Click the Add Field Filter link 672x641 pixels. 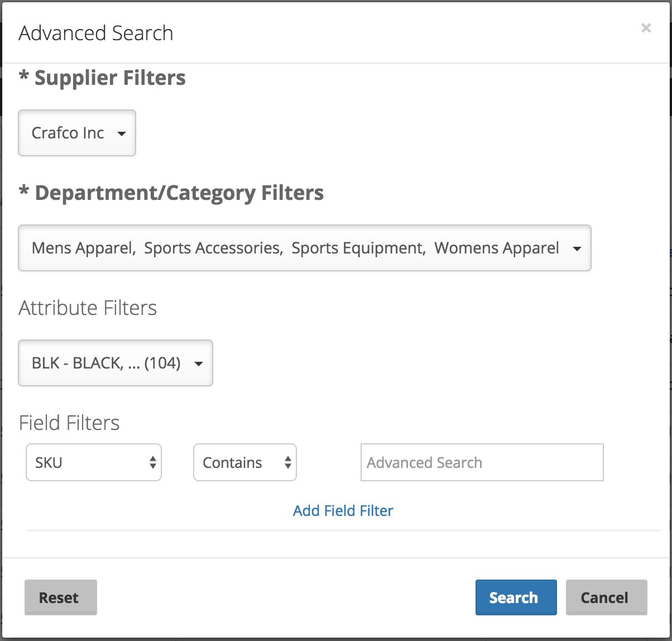343,510
